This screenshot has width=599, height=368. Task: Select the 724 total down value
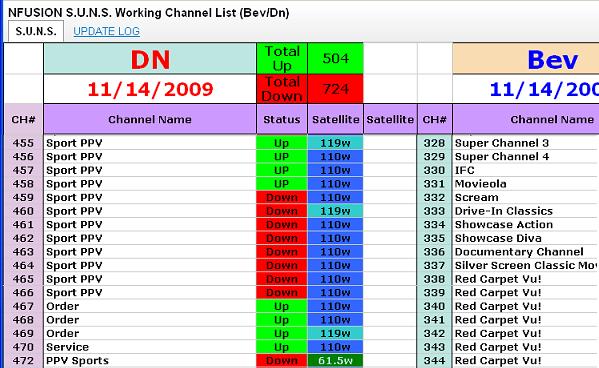tap(335, 89)
